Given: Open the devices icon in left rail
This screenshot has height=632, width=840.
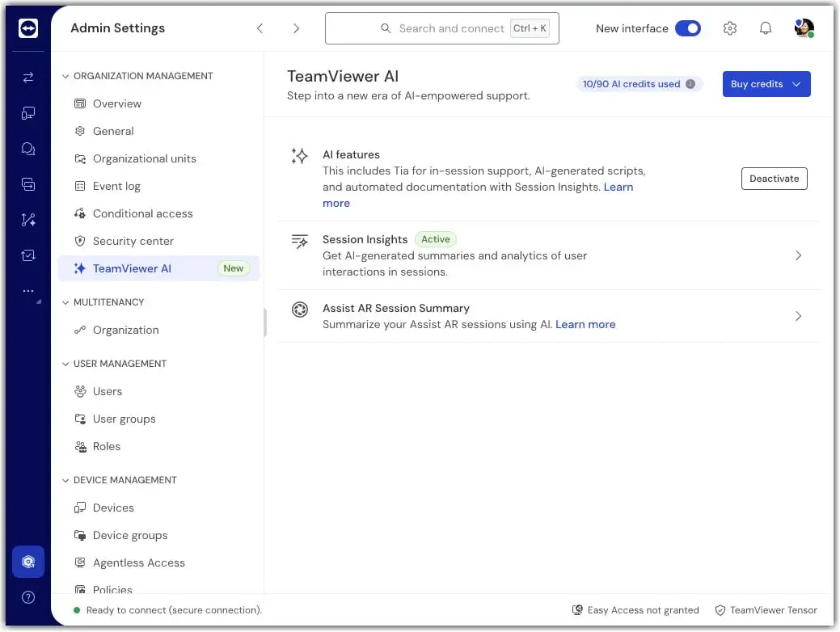Looking at the screenshot, I should (x=27, y=113).
